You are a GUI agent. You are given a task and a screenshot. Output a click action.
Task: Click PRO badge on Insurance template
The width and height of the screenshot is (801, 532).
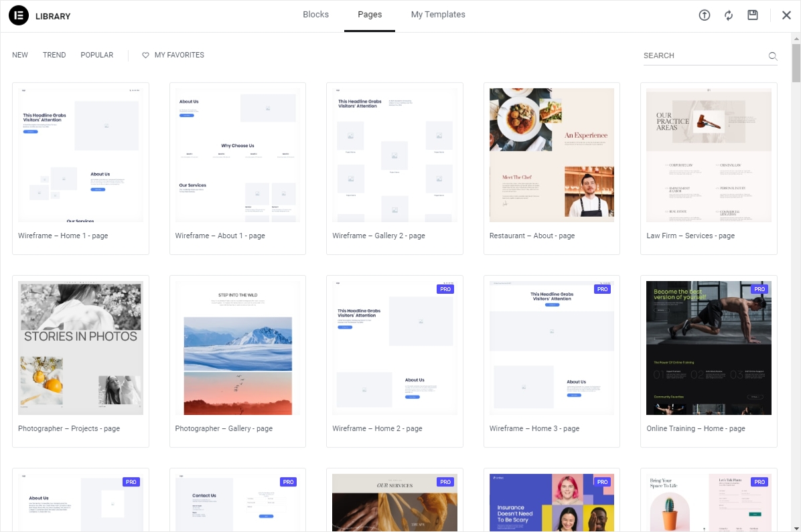602,482
